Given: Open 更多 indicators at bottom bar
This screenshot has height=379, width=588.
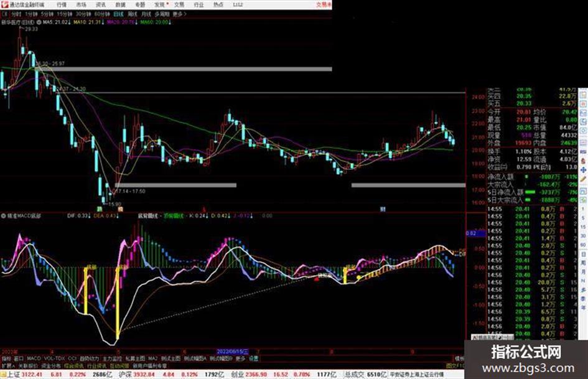Looking at the screenshot, I should [x=240, y=358].
